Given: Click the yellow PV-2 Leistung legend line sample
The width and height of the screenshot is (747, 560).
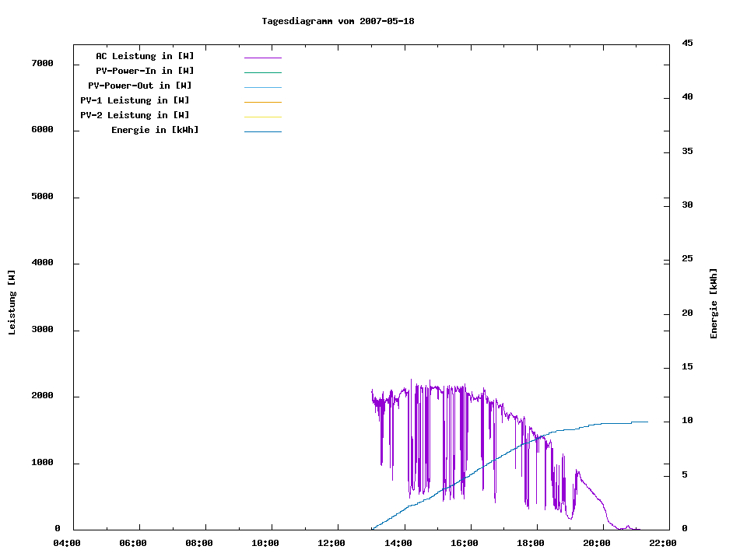Looking at the screenshot, I should click(x=262, y=117).
